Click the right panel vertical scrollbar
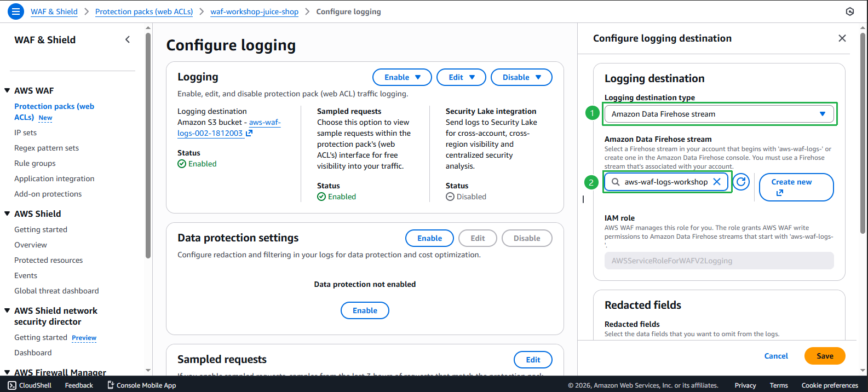Image resolution: width=868 pixels, height=392 pixels. [x=863, y=134]
